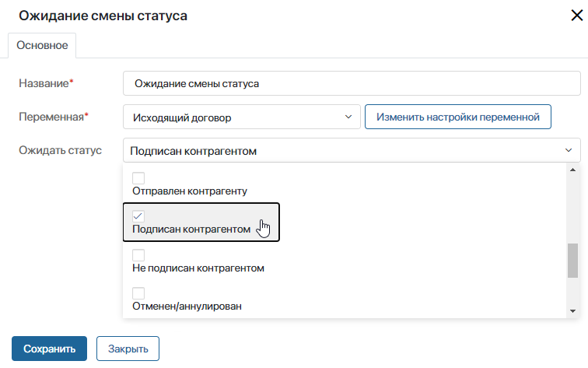This screenshot has width=588, height=368.
Task: Click chevron arrow of Ожидать статус field
Action: pyautogui.click(x=569, y=150)
